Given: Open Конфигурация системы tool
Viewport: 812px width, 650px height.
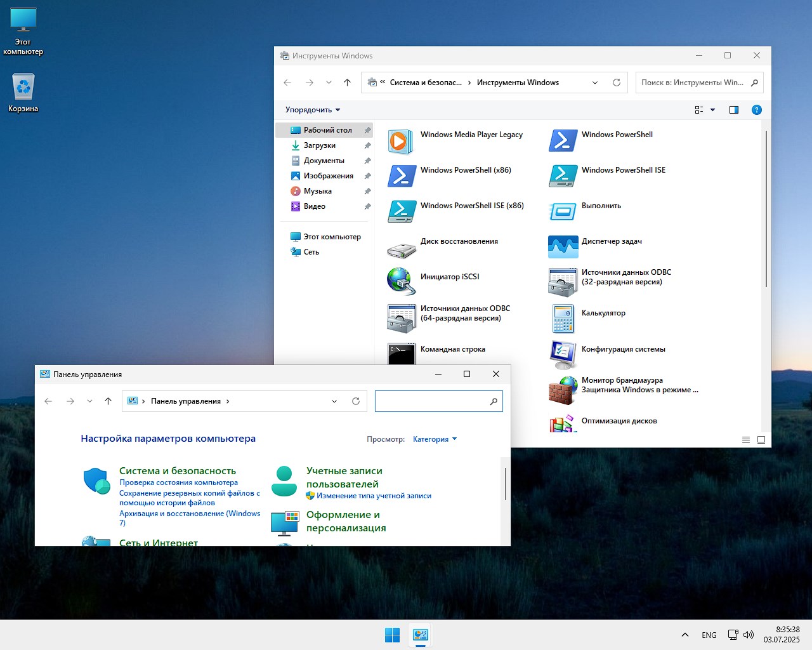Looking at the screenshot, I should [563, 355].
